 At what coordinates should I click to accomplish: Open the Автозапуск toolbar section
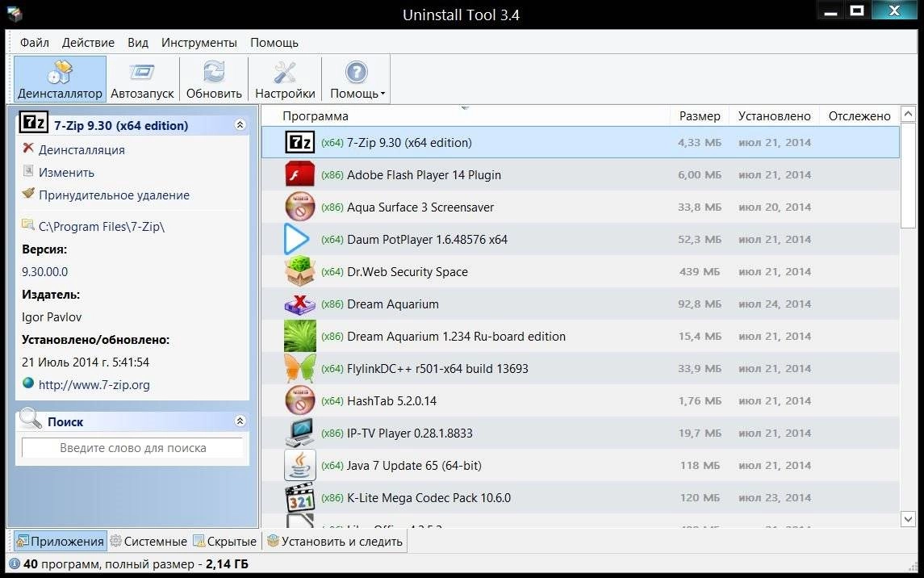pos(142,80)
